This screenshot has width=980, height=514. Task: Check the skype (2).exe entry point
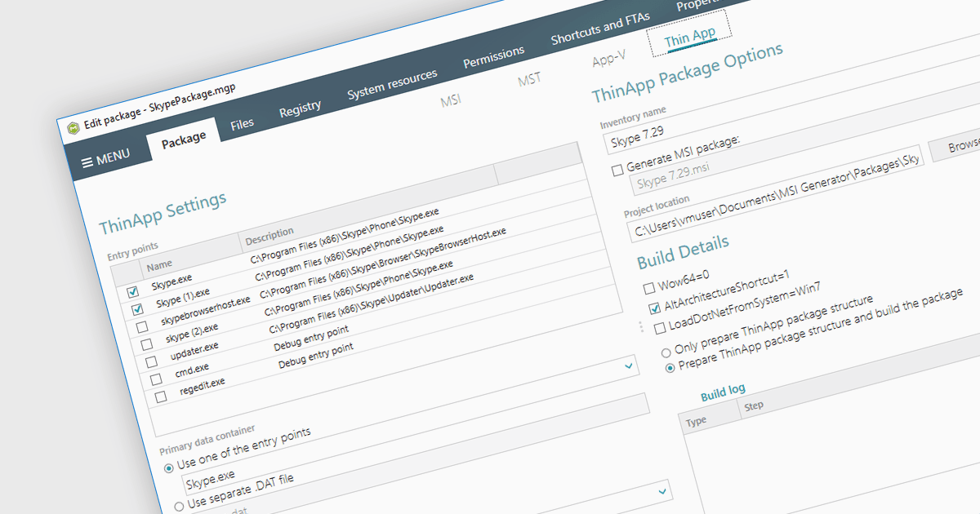coord(147,344)
